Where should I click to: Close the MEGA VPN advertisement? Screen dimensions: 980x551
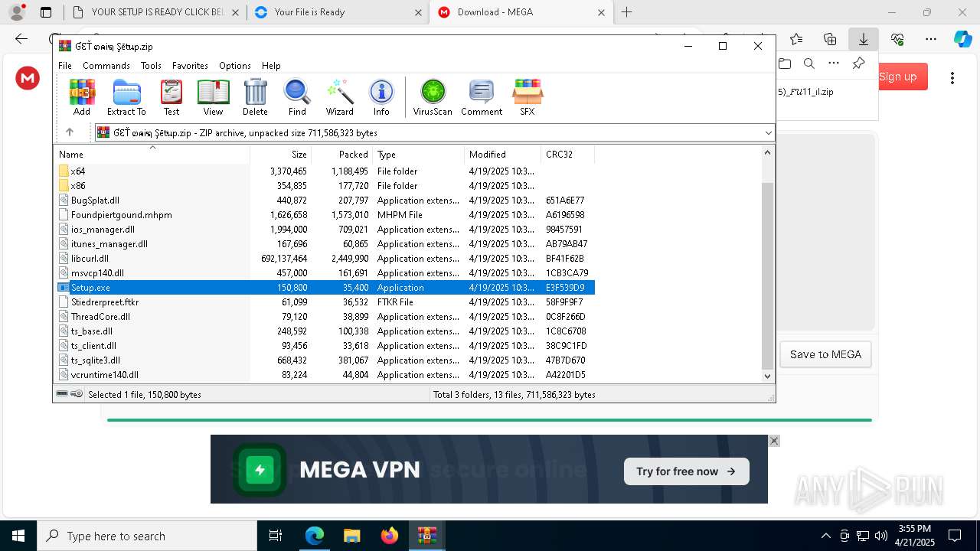tap(774, 441)
